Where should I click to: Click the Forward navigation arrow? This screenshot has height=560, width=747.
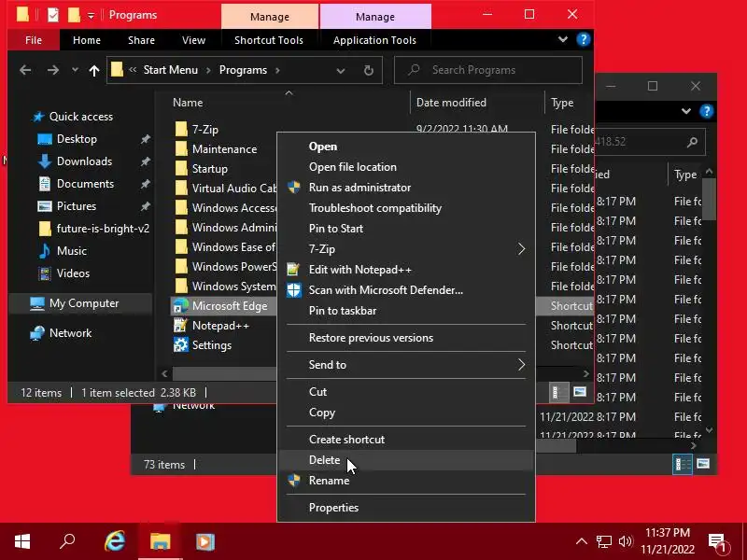(53, 71)
